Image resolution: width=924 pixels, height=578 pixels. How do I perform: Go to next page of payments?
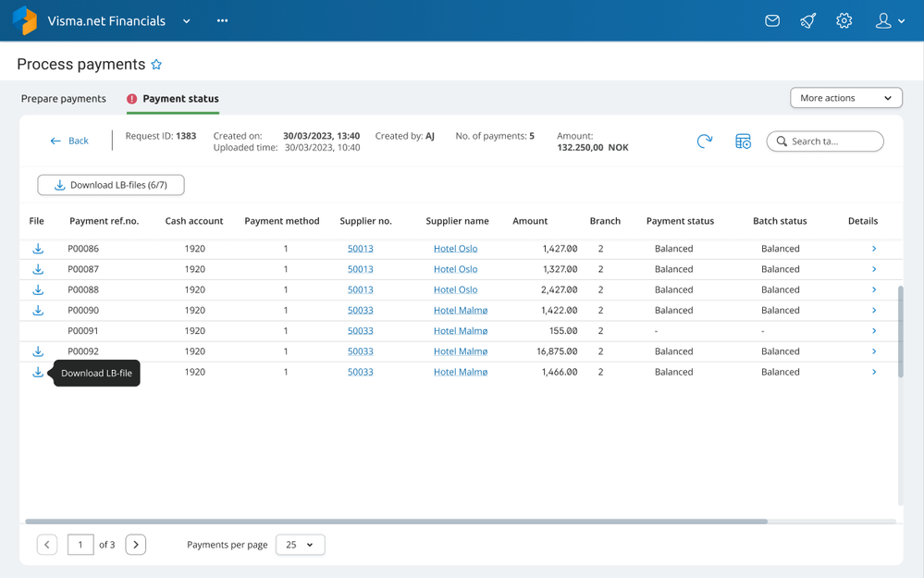[x=136, y=545]
